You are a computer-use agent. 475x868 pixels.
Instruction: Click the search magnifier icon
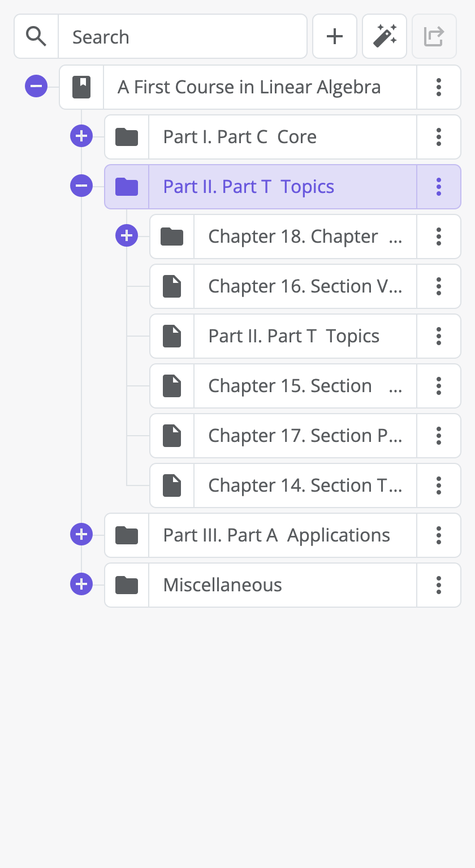[36, 37]
